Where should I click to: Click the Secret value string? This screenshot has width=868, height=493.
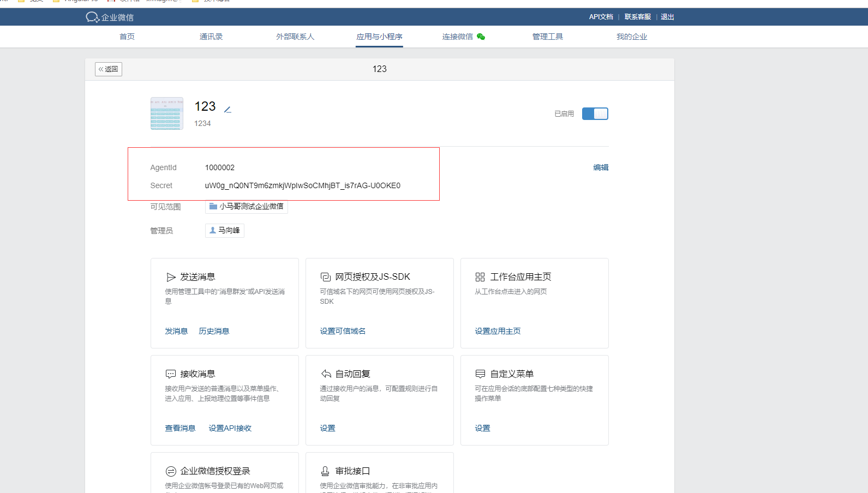tap(303, 185)
